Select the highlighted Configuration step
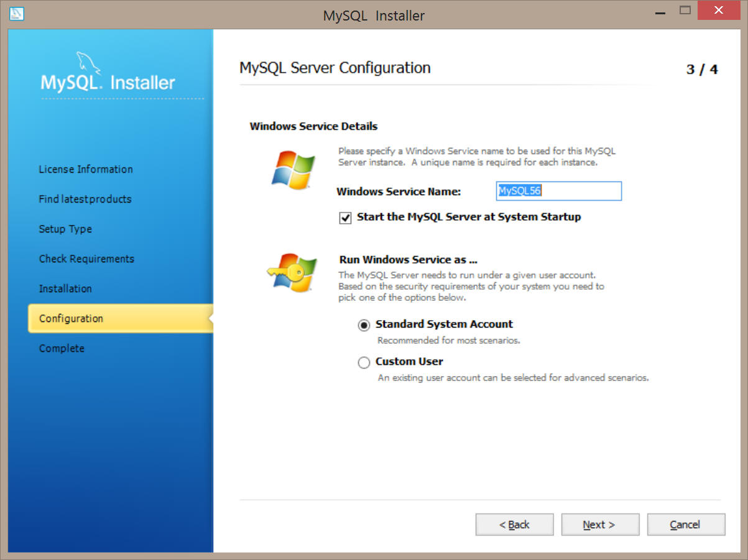 tap(121, 318)
